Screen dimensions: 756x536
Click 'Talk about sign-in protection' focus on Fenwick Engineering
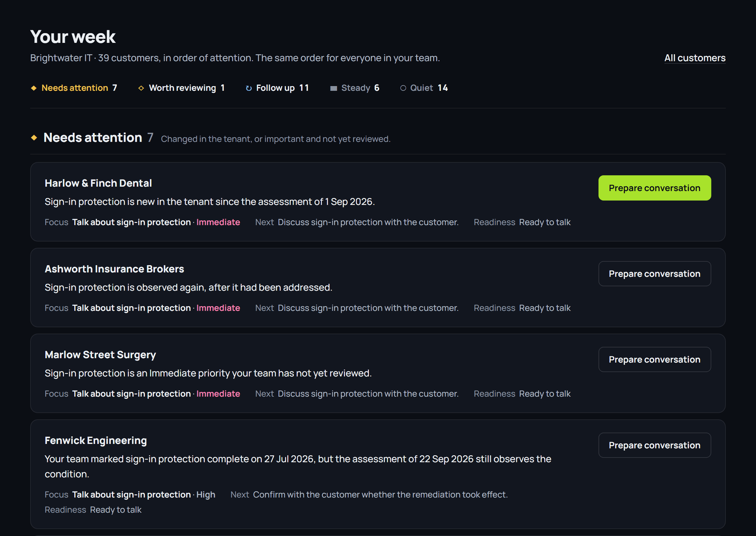[131, 495]
